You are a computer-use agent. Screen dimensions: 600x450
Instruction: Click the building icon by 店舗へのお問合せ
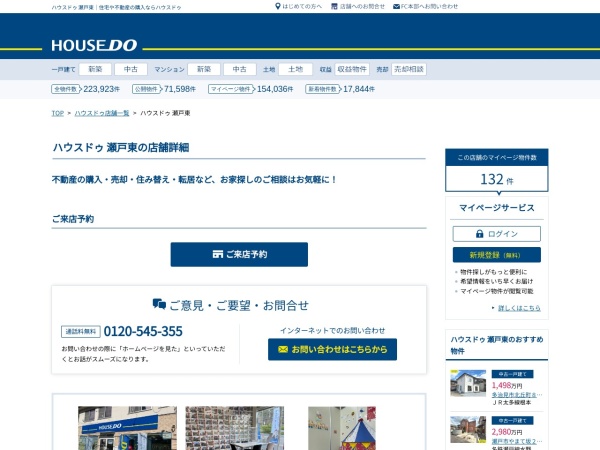[334, 6]
